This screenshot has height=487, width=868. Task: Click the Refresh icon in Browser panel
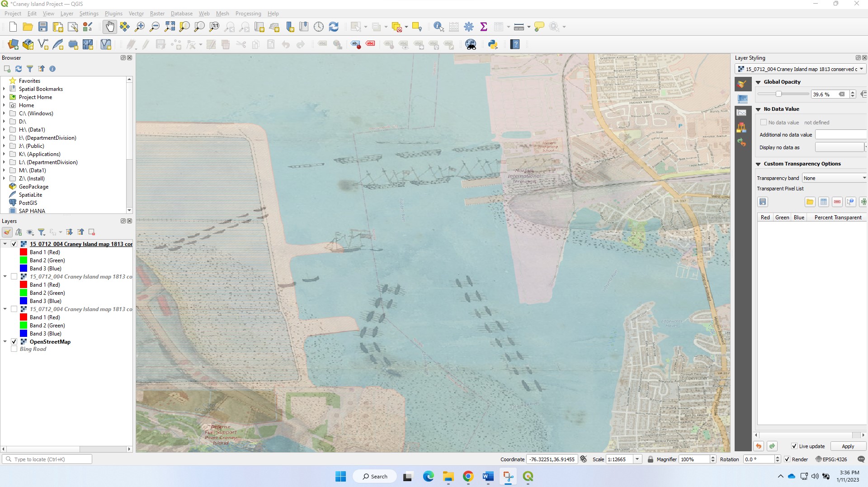click(19, 69)
